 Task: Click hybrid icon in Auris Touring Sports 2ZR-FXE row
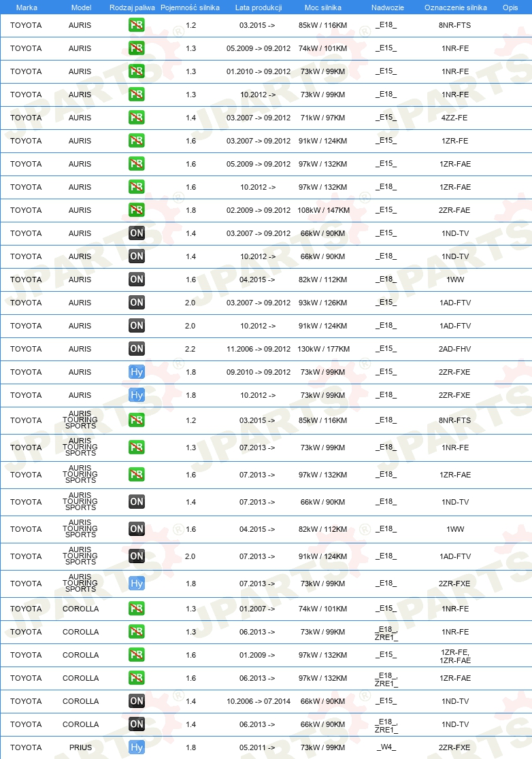(x=137, y=584)
